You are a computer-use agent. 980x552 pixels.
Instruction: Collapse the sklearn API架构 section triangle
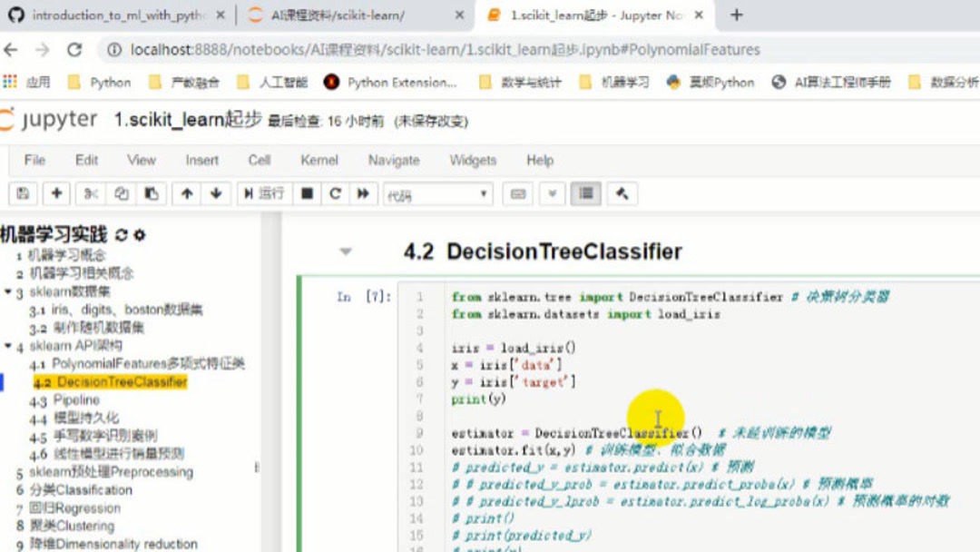[x=9, y=344]
